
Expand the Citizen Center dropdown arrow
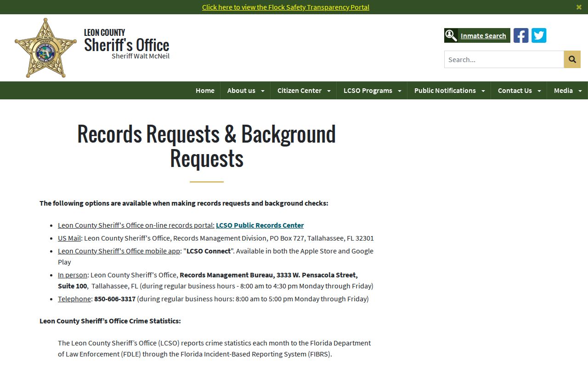pyautogui.click(x=329, y=91)
